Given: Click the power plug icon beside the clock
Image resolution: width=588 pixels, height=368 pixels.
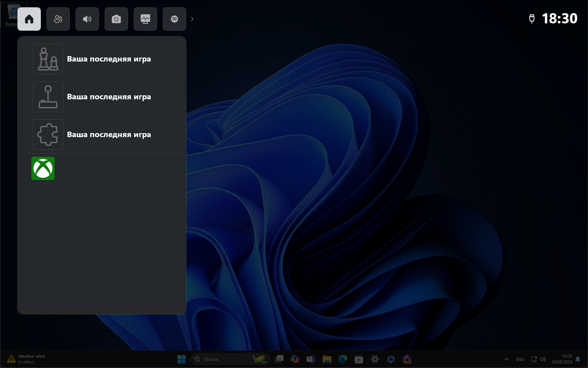Looking at the screenshot, I should 532,18.
